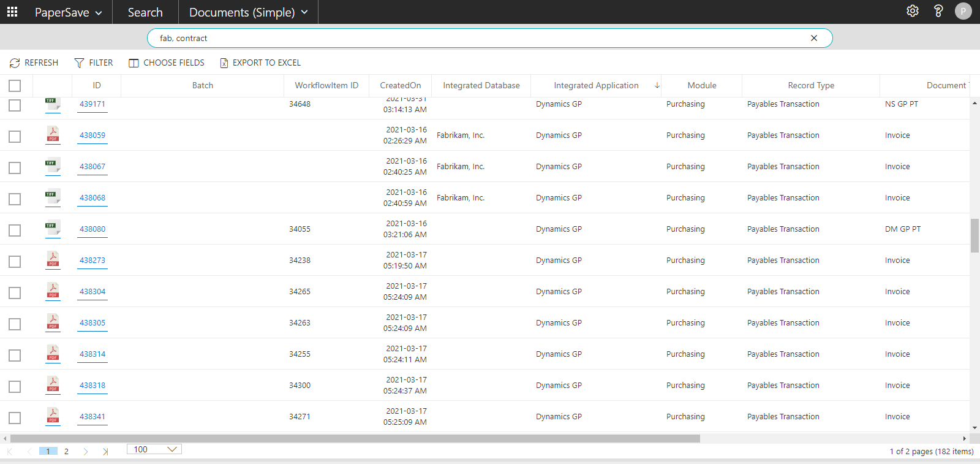
Task: Open the settings gear icon
Action: click(x=913, y=11)
